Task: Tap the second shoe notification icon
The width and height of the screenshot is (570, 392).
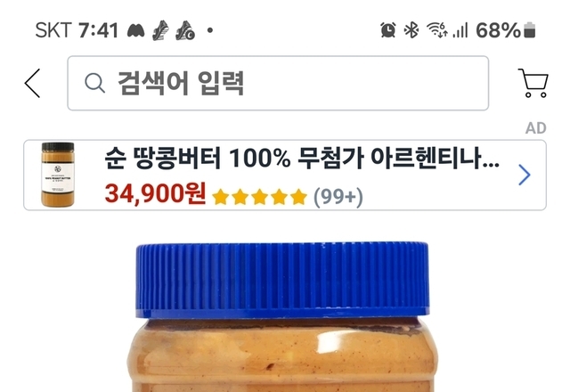Action: [185, 30]
